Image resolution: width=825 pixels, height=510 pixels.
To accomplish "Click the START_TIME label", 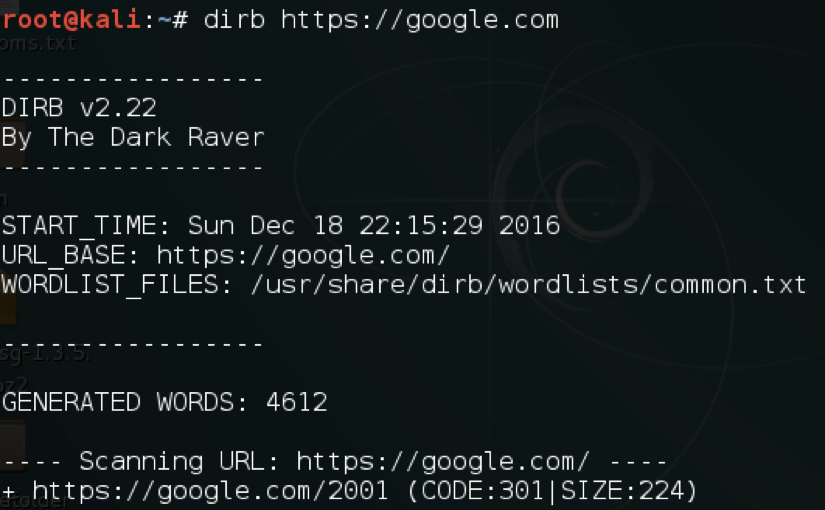I will 85,226.
